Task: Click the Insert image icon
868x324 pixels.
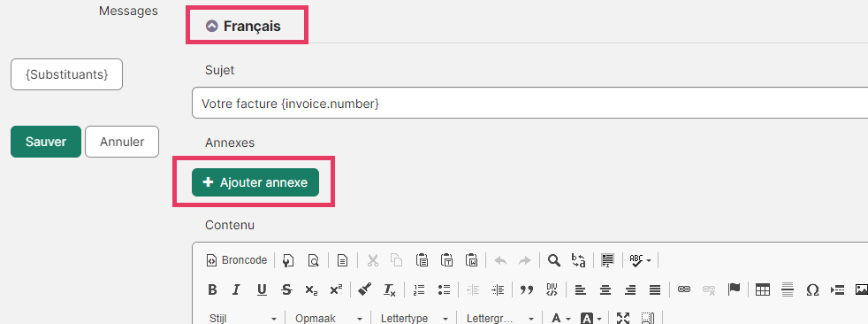Action: coord(861,289)
